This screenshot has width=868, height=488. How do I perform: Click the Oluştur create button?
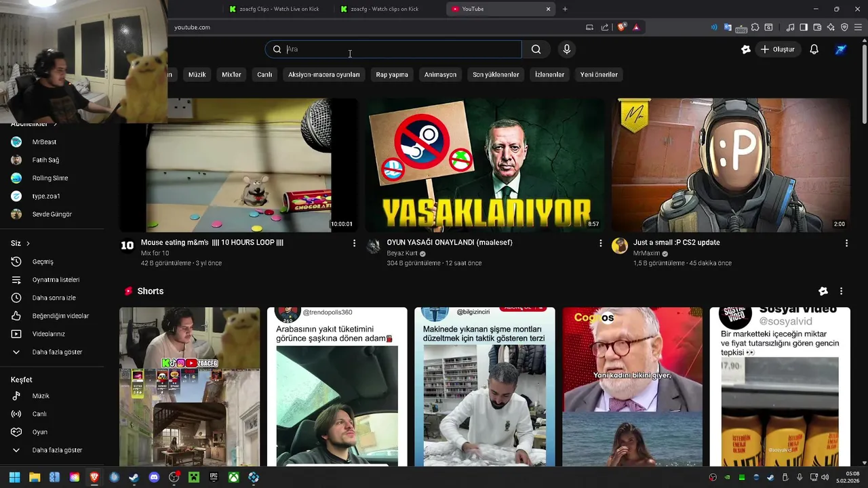pyautogui.click(x=777, y=49)
